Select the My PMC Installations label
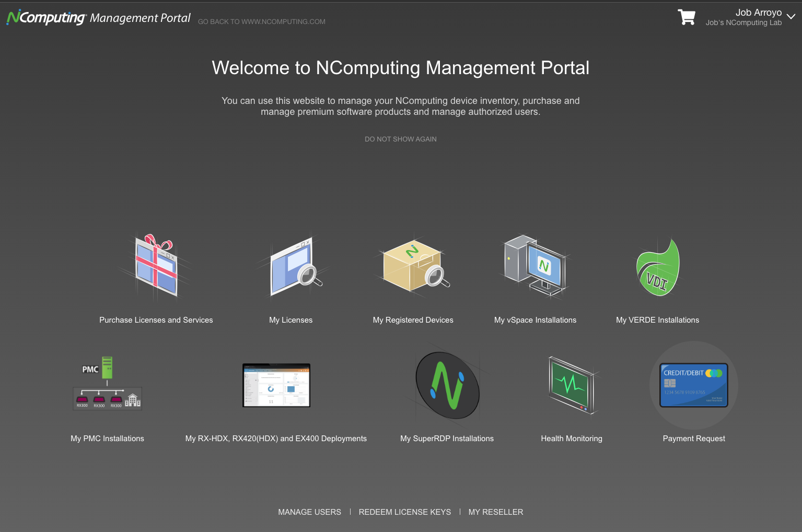Viewport: 802px width, 532px height. pos(107,439)
